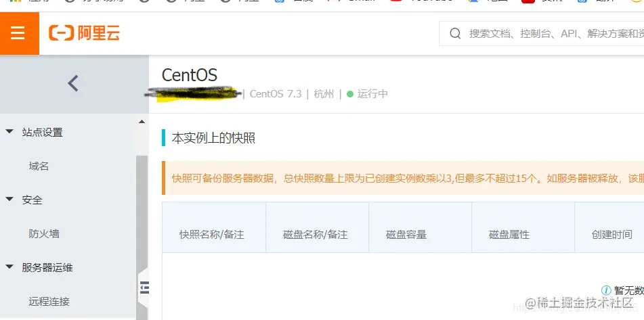Click the 杭州 region text
The width and height of the screenshot is (644, 320).
[x=324, y=94]
